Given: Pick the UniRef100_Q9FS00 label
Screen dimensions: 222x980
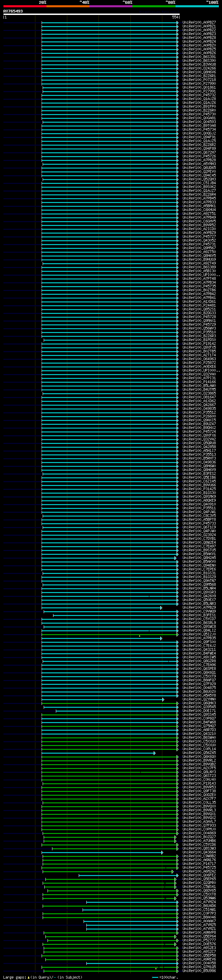Looking at the screenshot, I should (x=199, y=642).
